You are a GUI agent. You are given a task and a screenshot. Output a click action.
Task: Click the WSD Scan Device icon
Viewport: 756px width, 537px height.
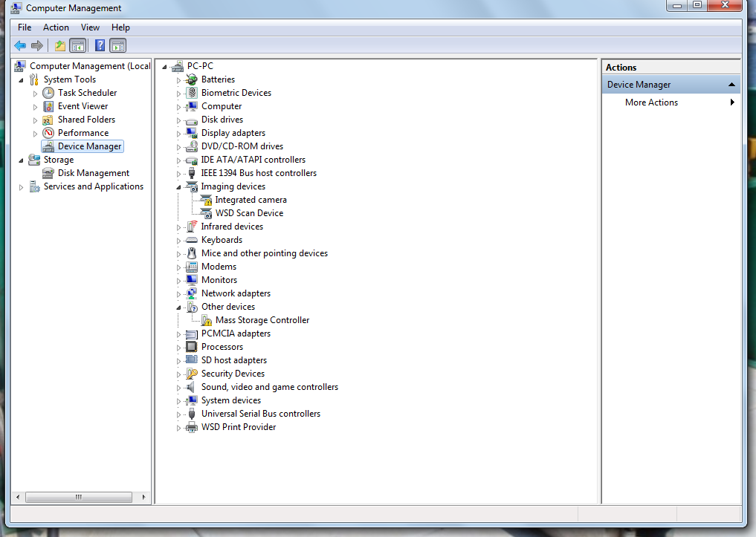click(206, 213)
